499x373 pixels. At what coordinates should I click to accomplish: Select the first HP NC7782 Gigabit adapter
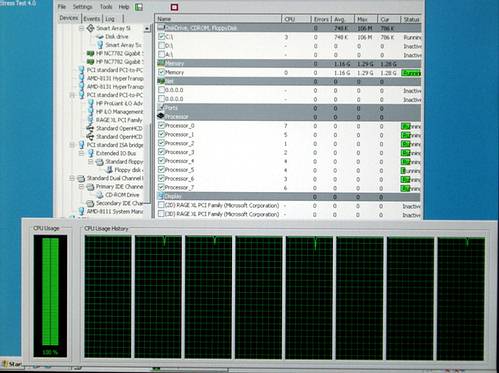115,53
